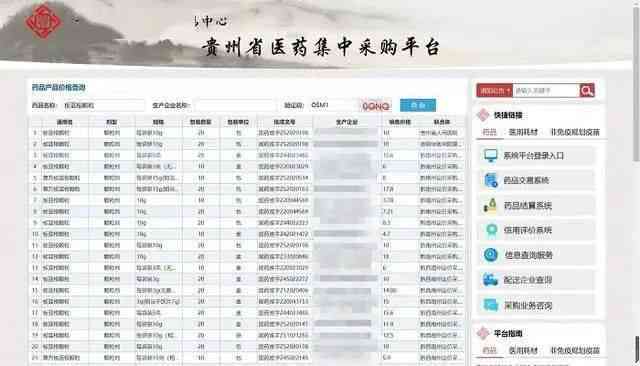The height and width of the screenshot is (366, 640).
Task: Open the 采购业务咨询 link
Action: [x=528, y=305]
